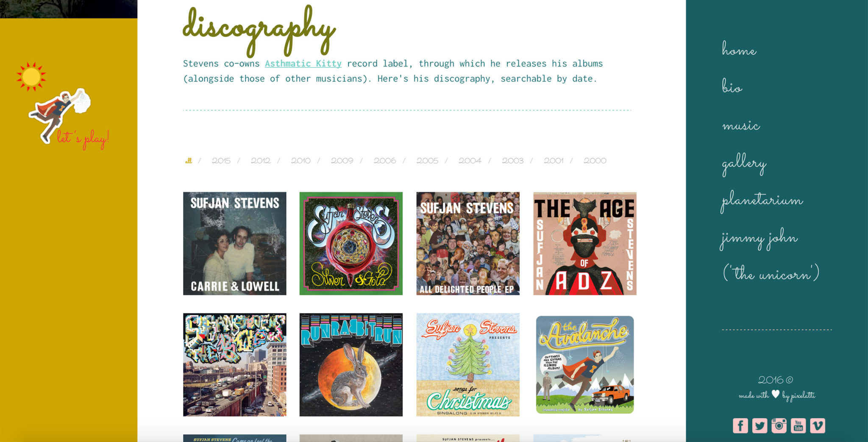Open the Run Rabbit Run album cover
This screenshot has height=442, width=868.
pyautogui.click(x=351, y=365)
